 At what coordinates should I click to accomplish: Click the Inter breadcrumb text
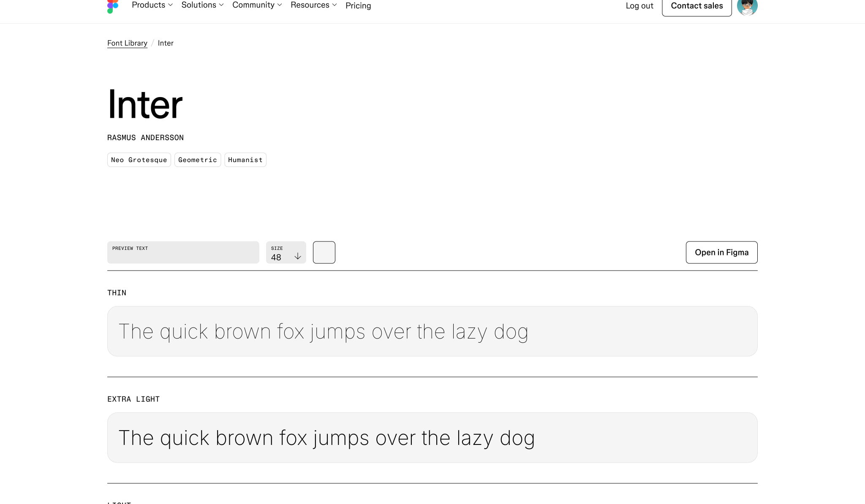(x=166, y=43)
